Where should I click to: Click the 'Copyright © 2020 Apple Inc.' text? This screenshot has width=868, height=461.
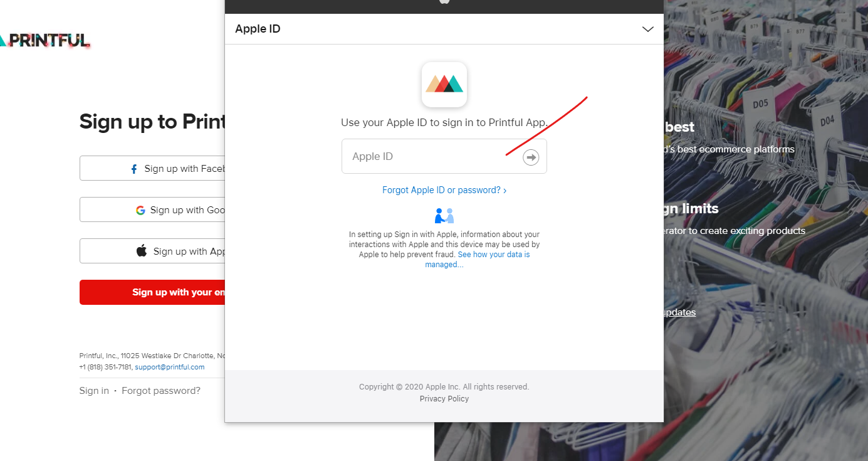pos(444,387)
